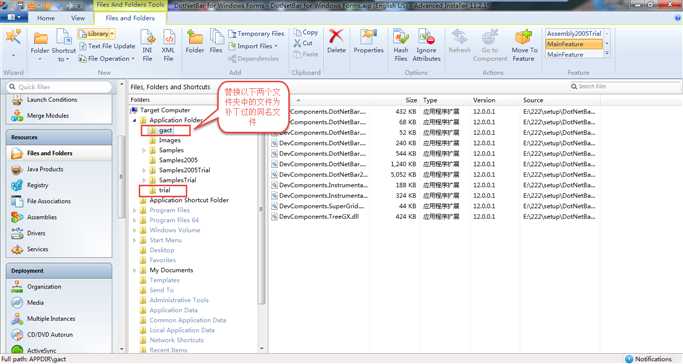Select the gact folder in tree
This screenshot has width=683, height=364.
tap(165, 130)
